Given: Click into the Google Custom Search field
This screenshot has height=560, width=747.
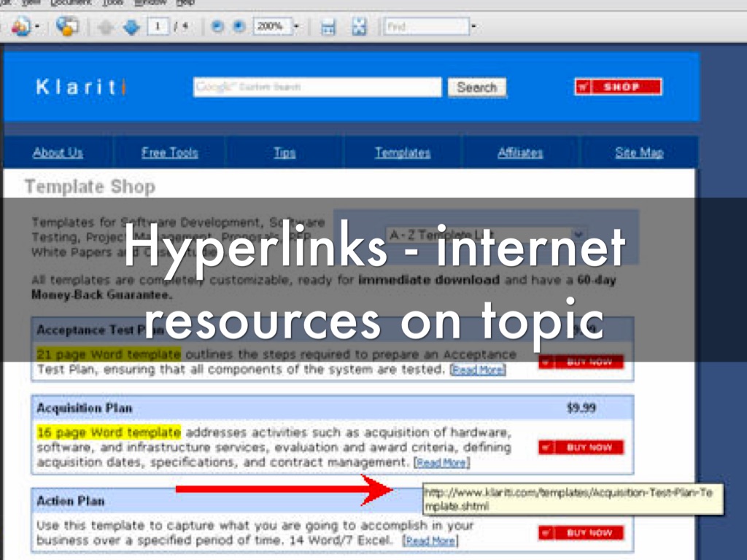Looking at the screenshot, I should [x=317, y=87].
